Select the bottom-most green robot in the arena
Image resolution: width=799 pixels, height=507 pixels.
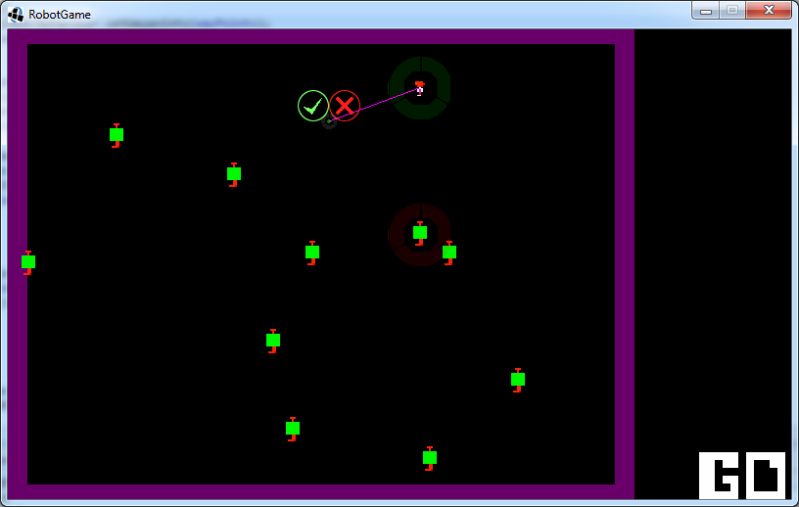[x=429, y=458]
